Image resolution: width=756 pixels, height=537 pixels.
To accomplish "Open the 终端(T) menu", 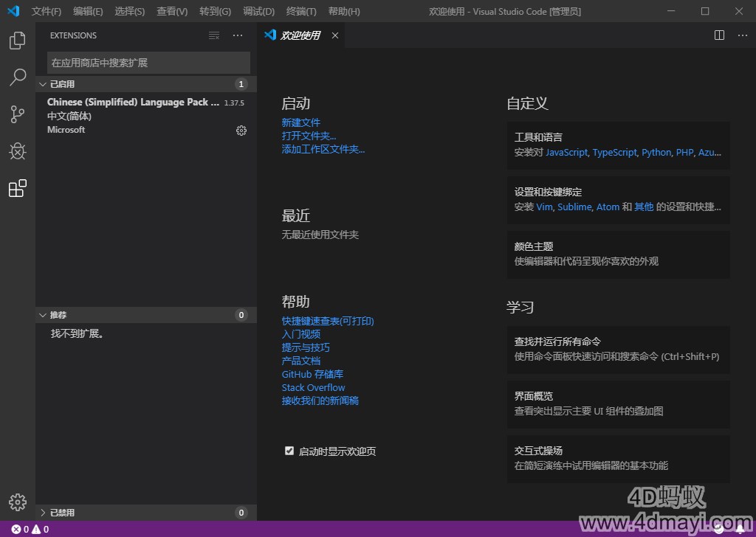I will tap(301, 11).
